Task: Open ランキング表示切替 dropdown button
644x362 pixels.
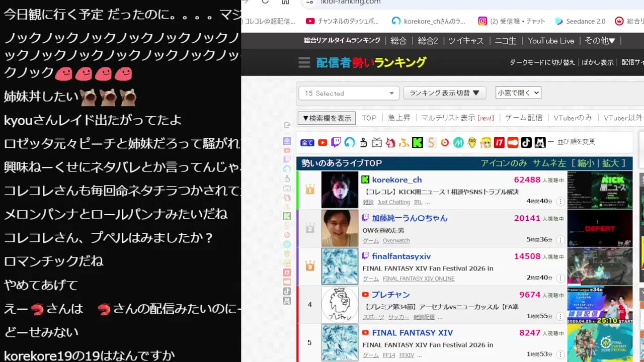Action: pyautogui.click(x=444, y=93)
